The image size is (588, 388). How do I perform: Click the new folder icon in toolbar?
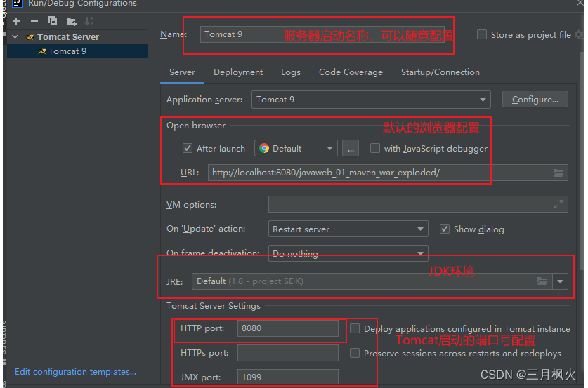[71, 21]
